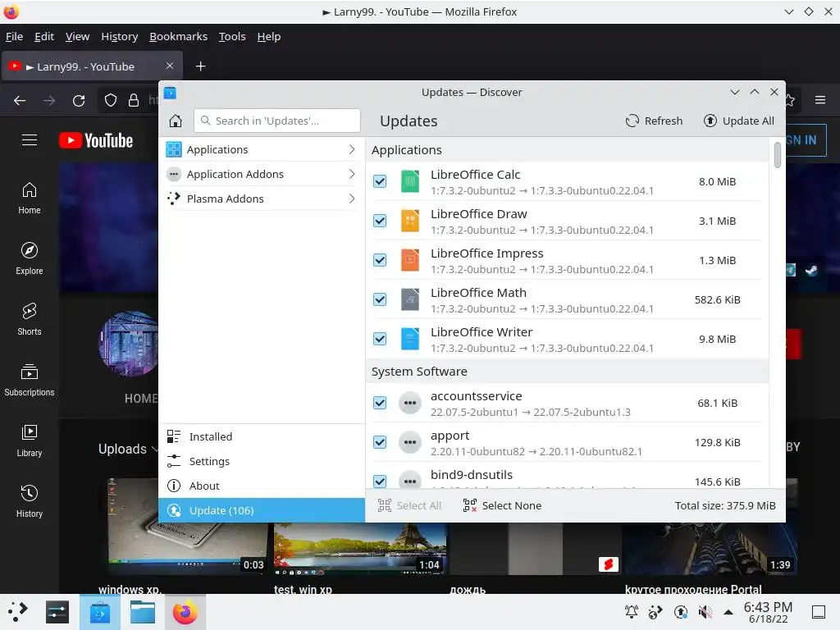Select the Update (106) sidebar entry
Image resolution: width=840 pixels, height=630 pixels.
coord(262,510)
